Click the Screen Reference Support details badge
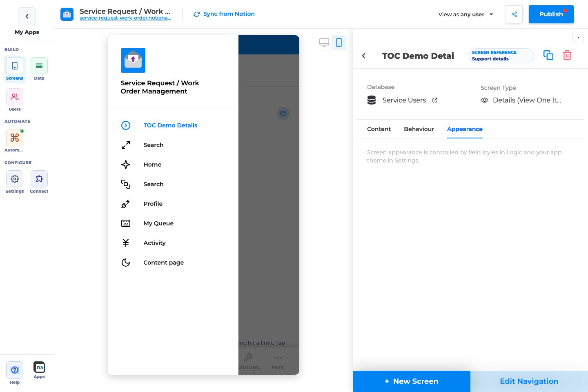 click(x=501, y=56)
